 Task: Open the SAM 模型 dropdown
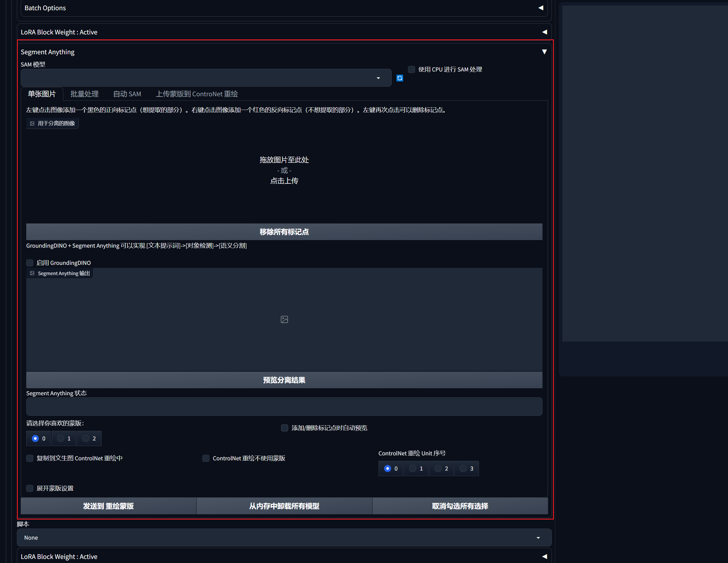pyautogui.click(x=206, y=78)
